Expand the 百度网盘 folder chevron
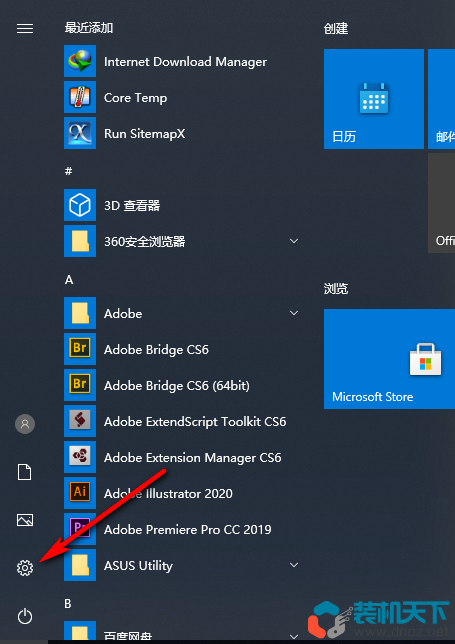The width and height of the screenshot is (455, 644). point(294,637)
